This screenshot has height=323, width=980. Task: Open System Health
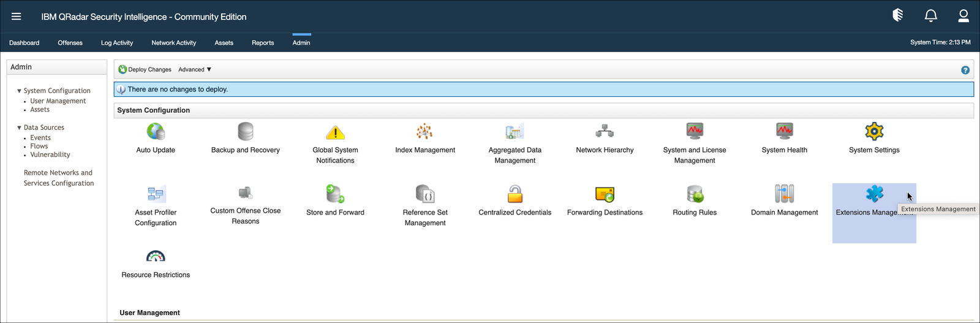[785, 138]
